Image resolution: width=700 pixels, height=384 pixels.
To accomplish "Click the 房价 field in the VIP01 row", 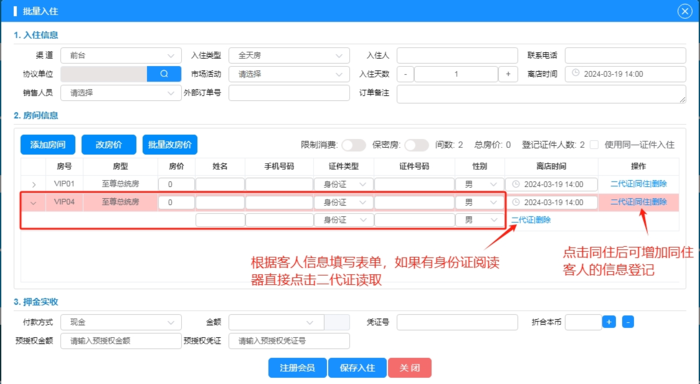I will coord(176,184).
